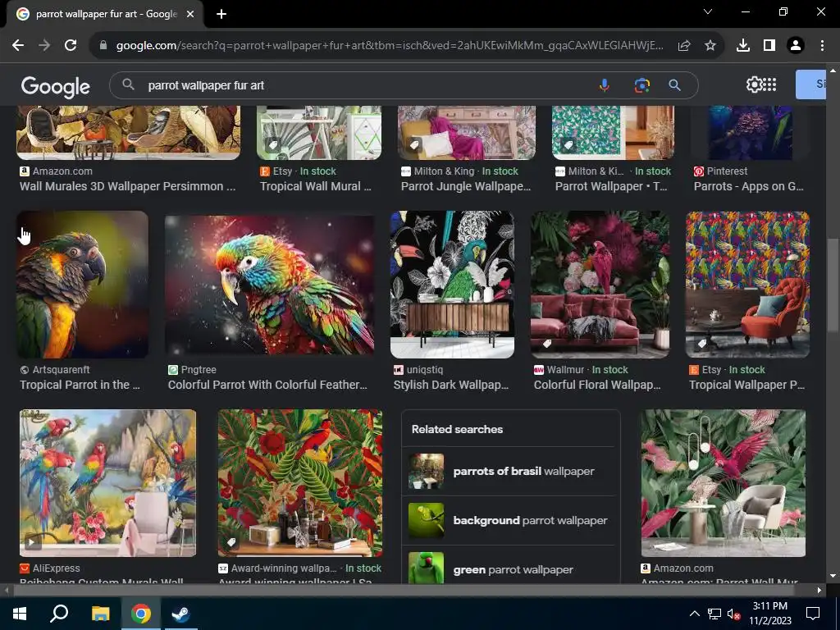Close the parrot wallpaper fur art tab
The image size is (840, 630).
pos(190,15)
